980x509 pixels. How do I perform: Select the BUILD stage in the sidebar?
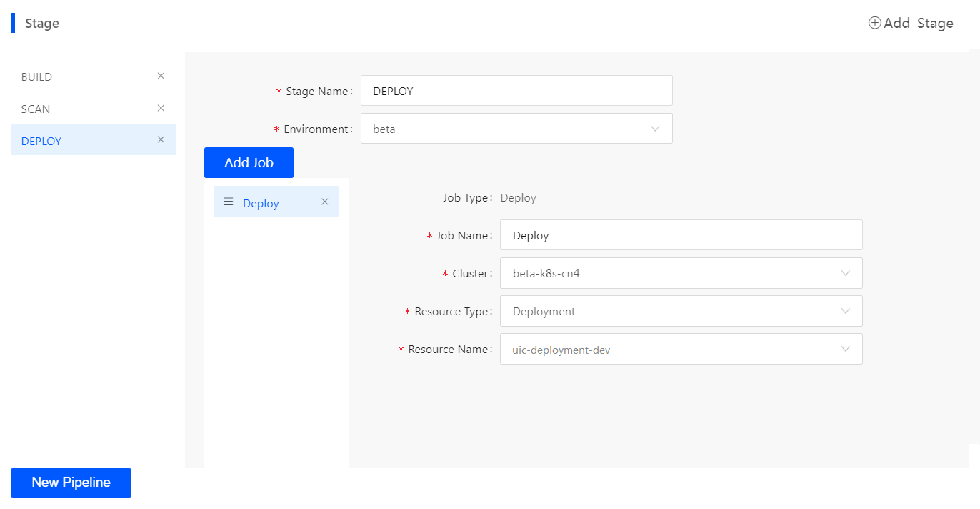[x=37, y=76]
